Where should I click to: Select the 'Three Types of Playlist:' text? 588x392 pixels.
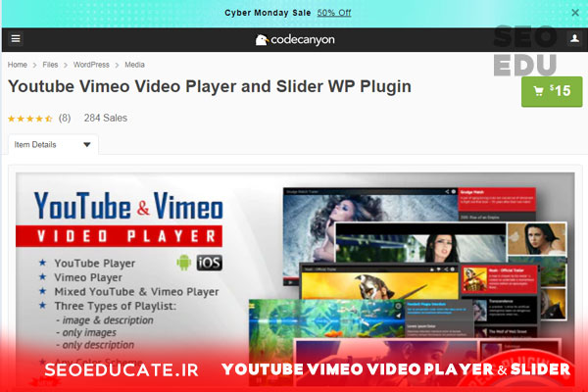pyautogui.click(x=115, y=306)
